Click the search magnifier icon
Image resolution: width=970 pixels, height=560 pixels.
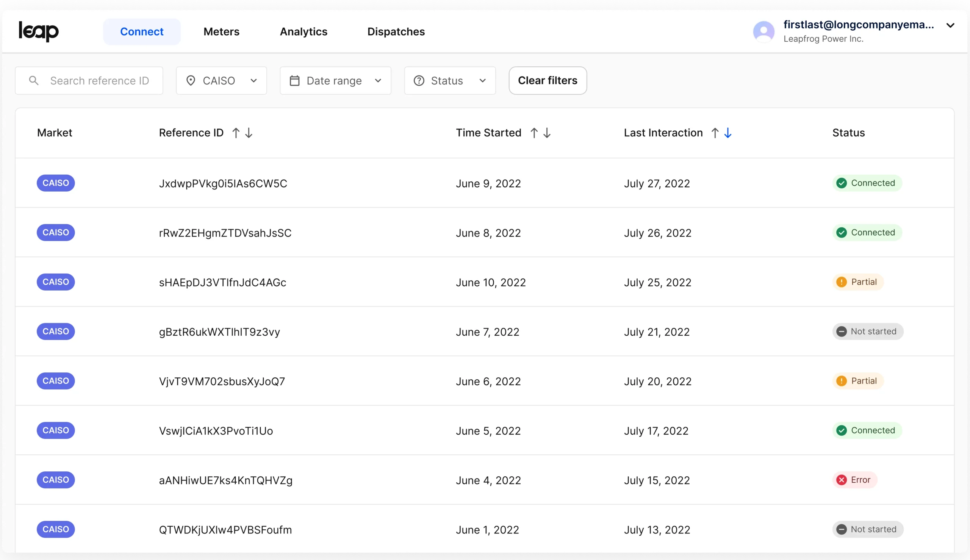34,80
